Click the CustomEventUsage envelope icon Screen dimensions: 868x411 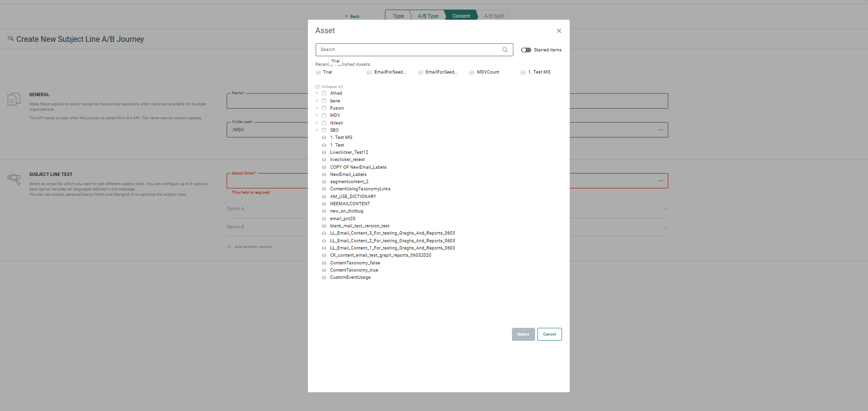[324, 277]
